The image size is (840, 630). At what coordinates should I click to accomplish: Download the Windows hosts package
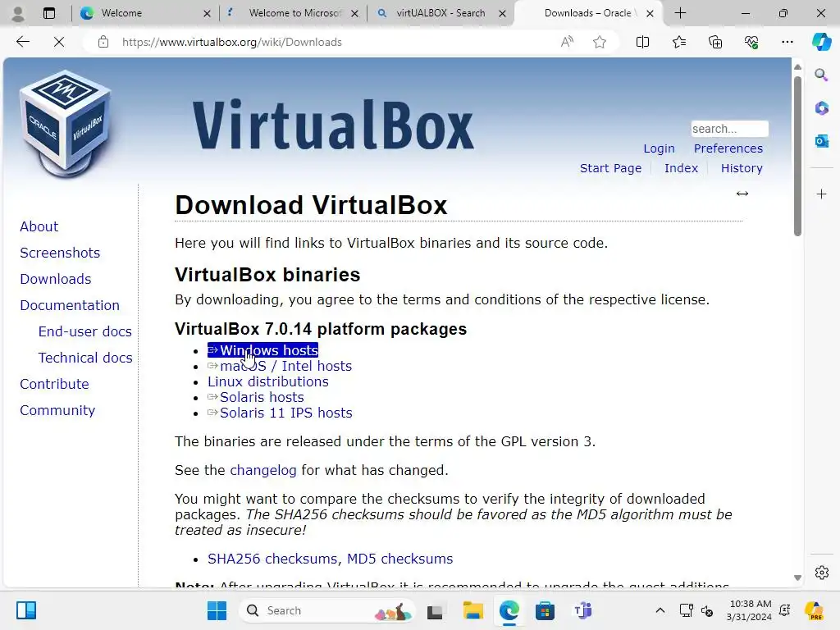coord(263,350)
